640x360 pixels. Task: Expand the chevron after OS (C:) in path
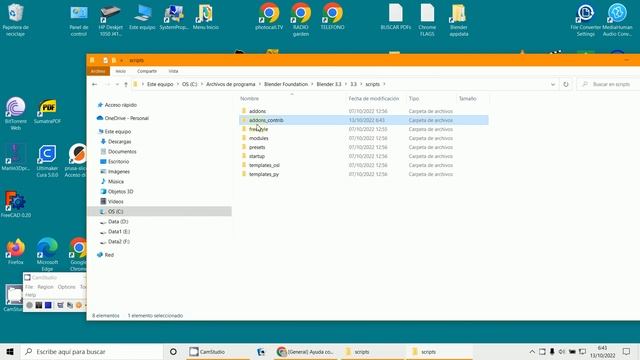202,84
